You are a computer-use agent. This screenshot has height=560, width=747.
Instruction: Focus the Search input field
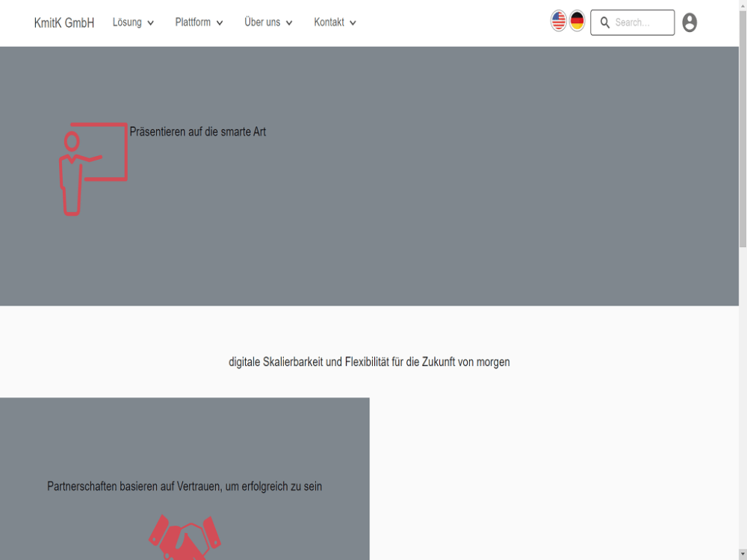click(x=632, y=22)
